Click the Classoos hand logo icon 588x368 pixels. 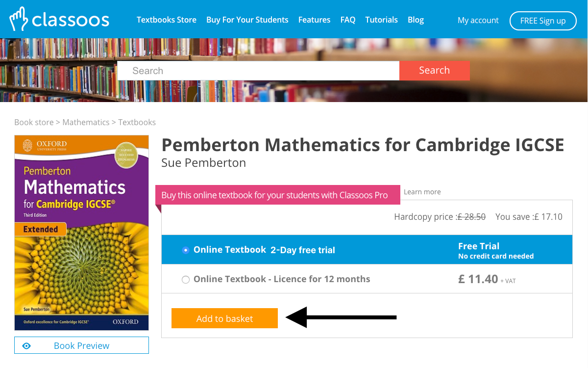(19, 20)
